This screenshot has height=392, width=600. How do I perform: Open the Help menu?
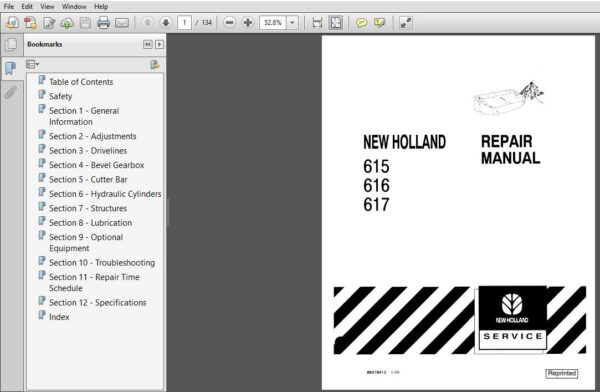101,7
